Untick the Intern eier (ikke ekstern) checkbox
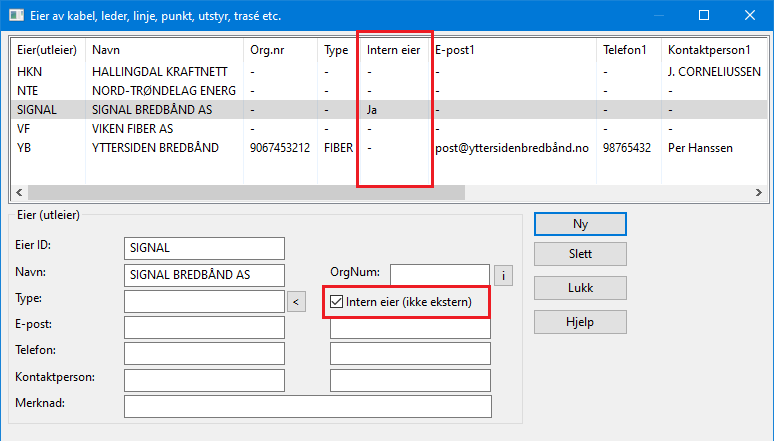This screenshot has width=775, height=441. click(x=337, y=302)
